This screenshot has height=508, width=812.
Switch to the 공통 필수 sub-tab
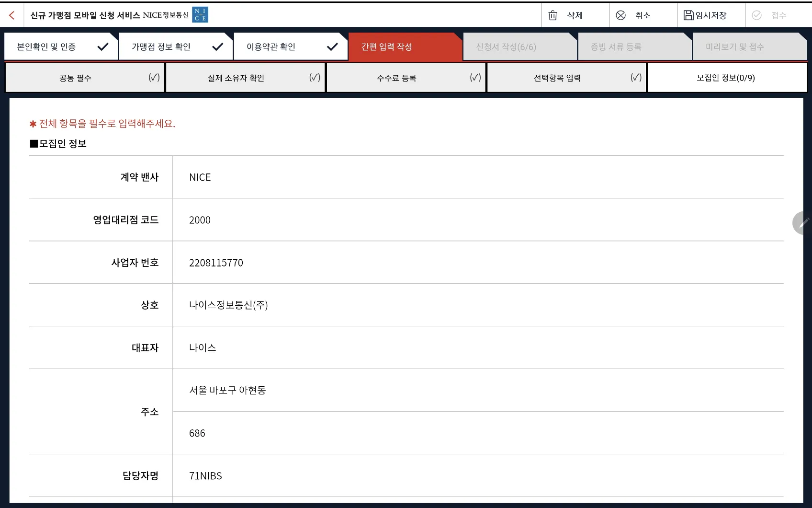(x=85, y=78)
